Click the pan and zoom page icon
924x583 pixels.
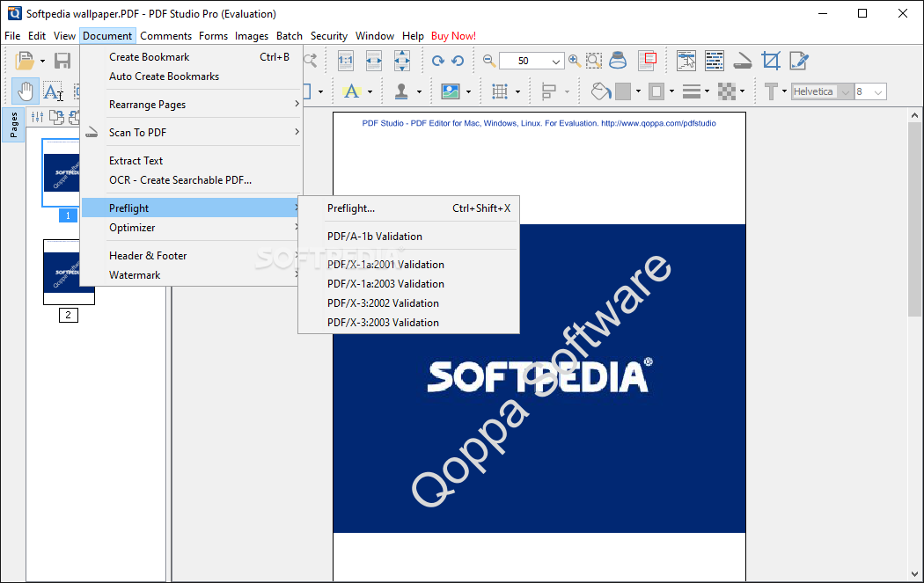tap(648, 60)
